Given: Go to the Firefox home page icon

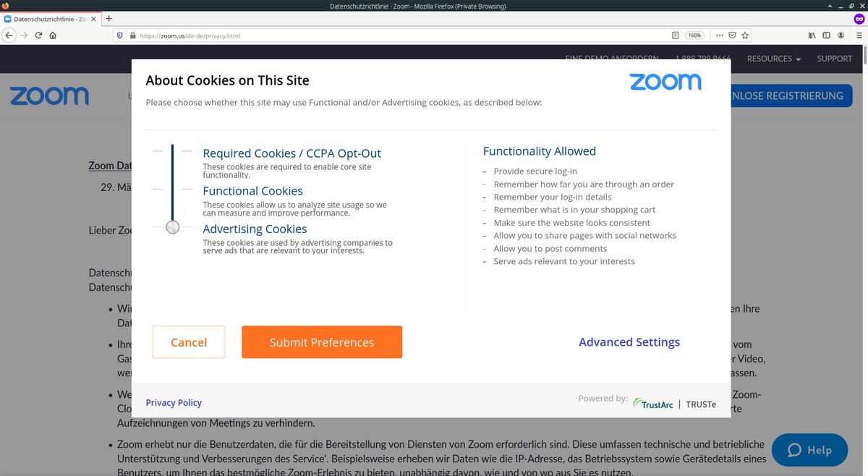Looking at the screenshot, I should coord(53,35).
